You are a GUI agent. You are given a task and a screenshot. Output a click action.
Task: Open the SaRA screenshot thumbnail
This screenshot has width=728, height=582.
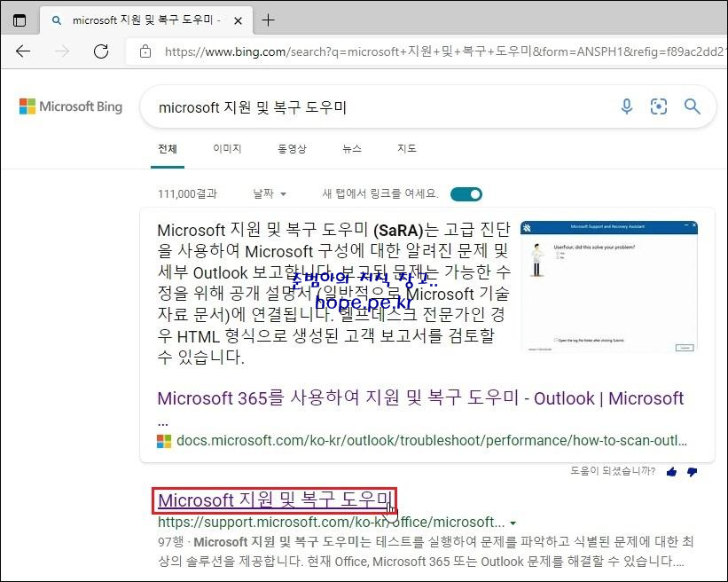pyautogui.click(x=608, y=287)
